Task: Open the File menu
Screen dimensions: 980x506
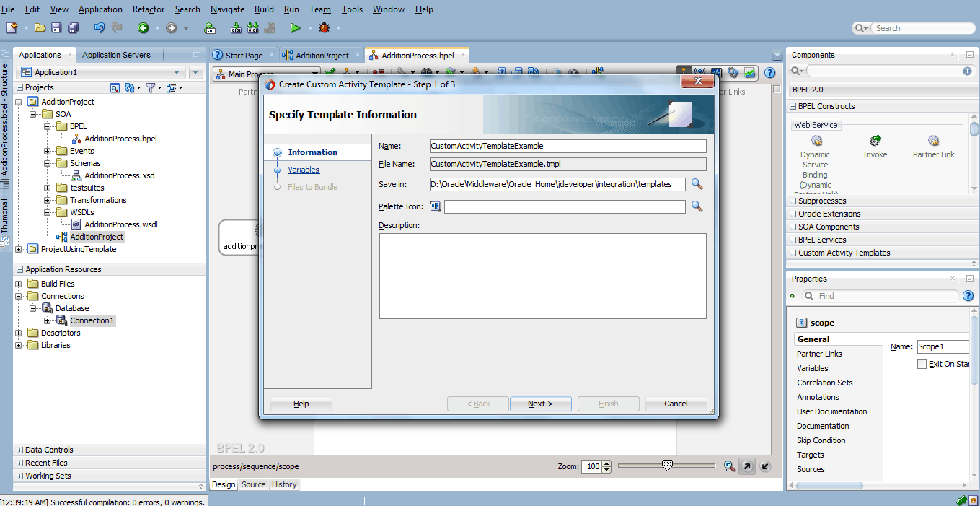Action: click(9, 9)
